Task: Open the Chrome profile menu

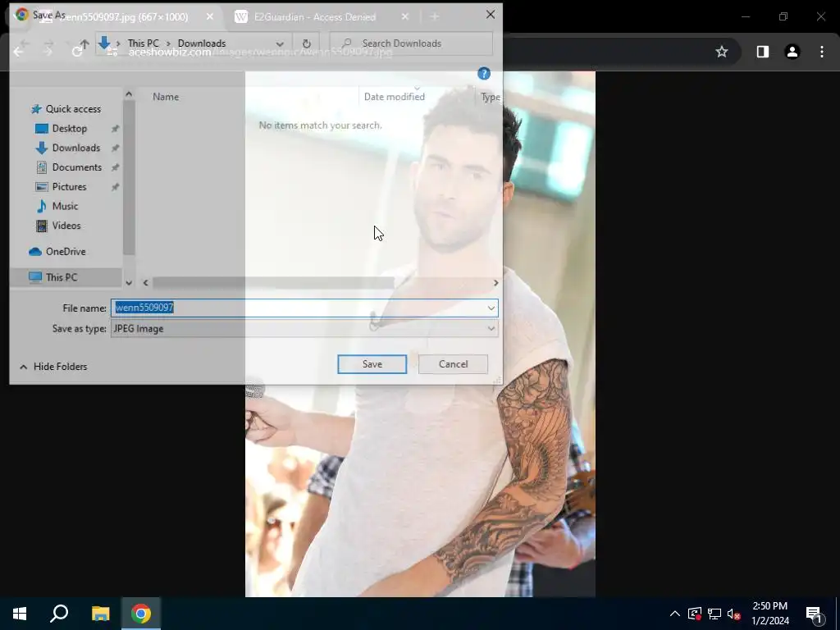Action: point(792,52)
